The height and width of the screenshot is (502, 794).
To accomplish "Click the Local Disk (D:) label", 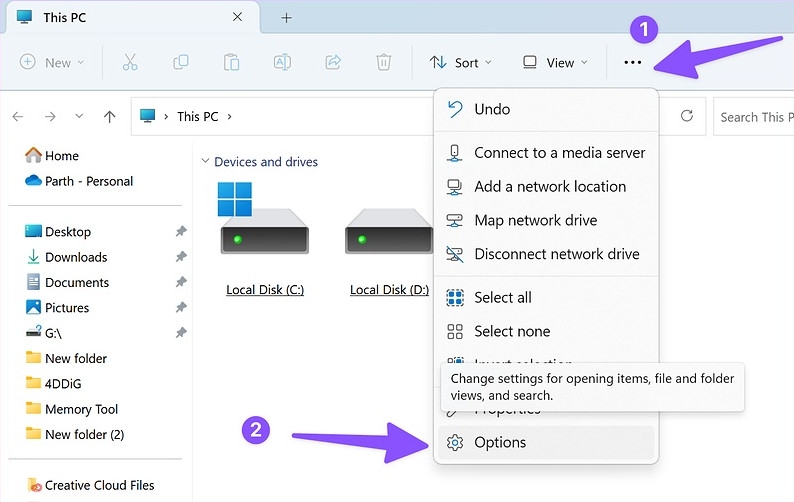I will coord(389,290).
